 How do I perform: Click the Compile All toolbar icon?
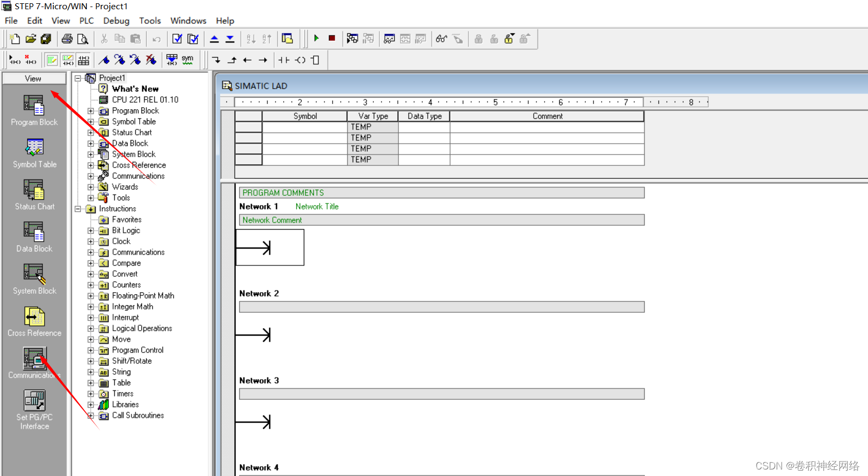pos(193,39)
